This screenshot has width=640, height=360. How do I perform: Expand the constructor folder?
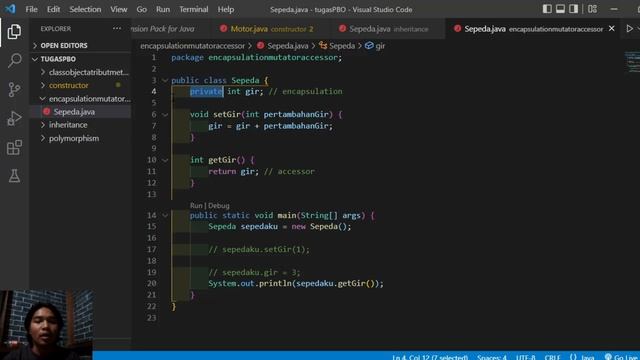(x=80, y=85)
